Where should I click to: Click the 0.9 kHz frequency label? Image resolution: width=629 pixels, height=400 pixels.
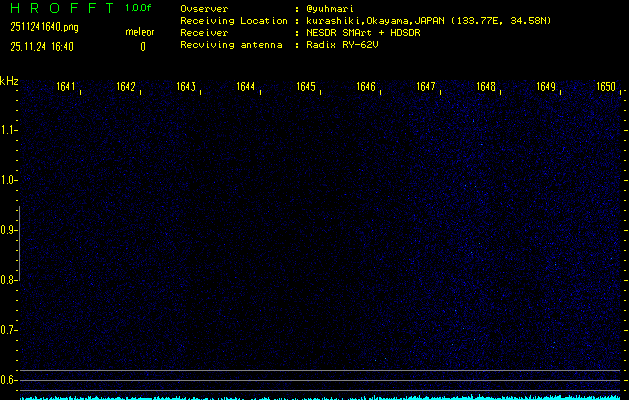[x=8, y=230]
